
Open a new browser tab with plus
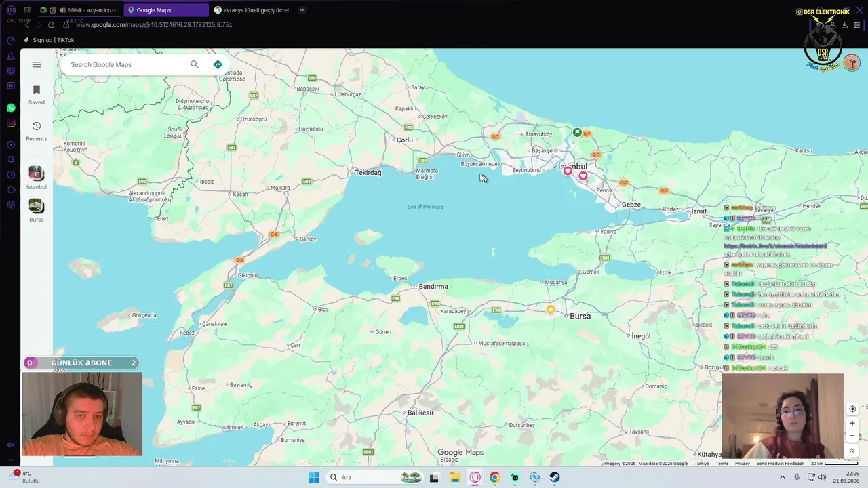pyautogui.click(x=302, y=10)
